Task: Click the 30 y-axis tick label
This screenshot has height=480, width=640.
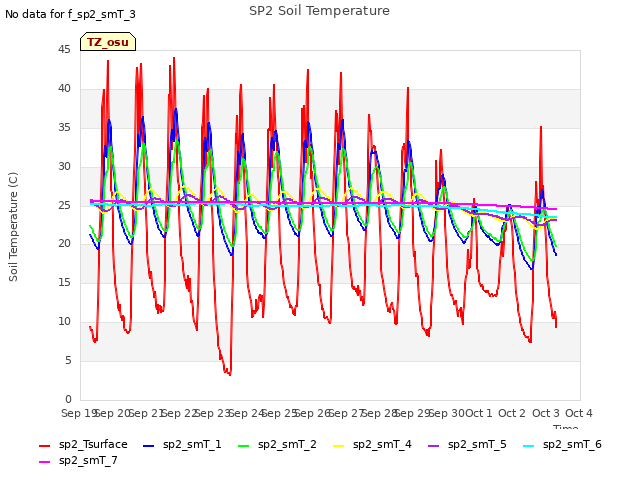Action: coord(64,166)
